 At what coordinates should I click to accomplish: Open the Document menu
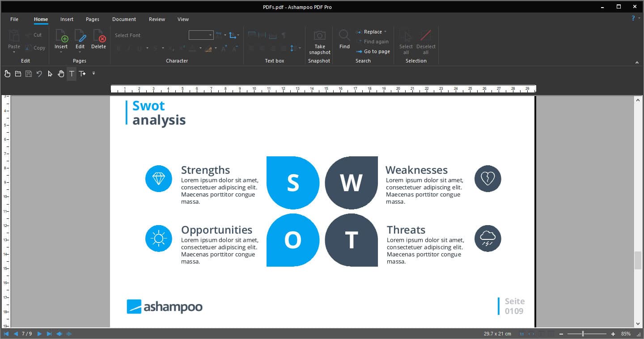coord(124,19)
